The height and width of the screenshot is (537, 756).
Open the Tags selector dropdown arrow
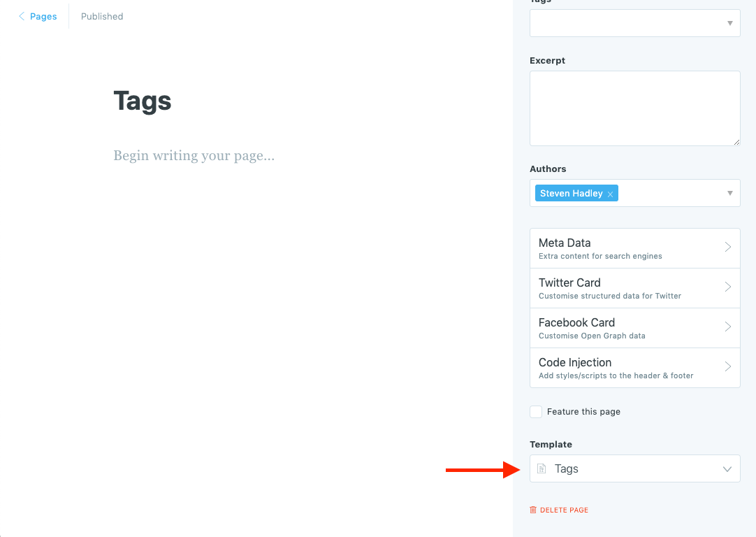[729, 23]
